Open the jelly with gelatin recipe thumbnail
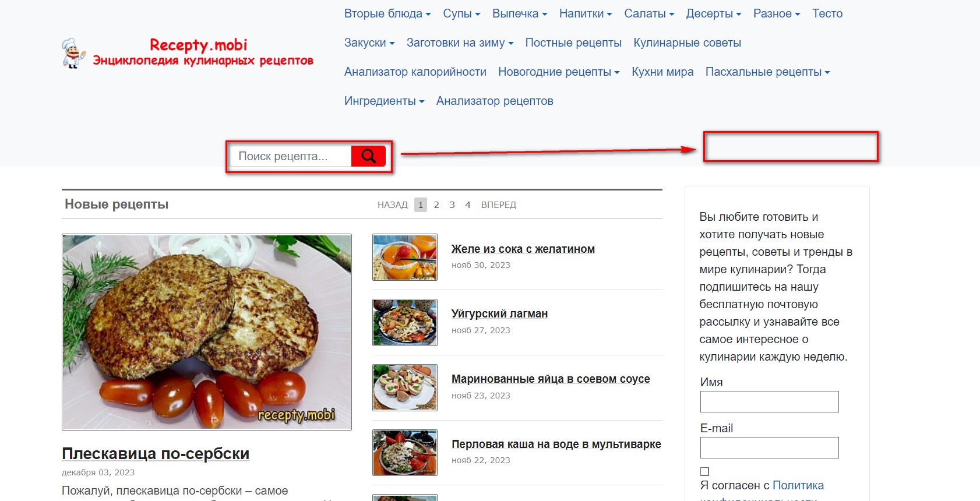Screen dimensions: 980x501 (x=405, y=257)
